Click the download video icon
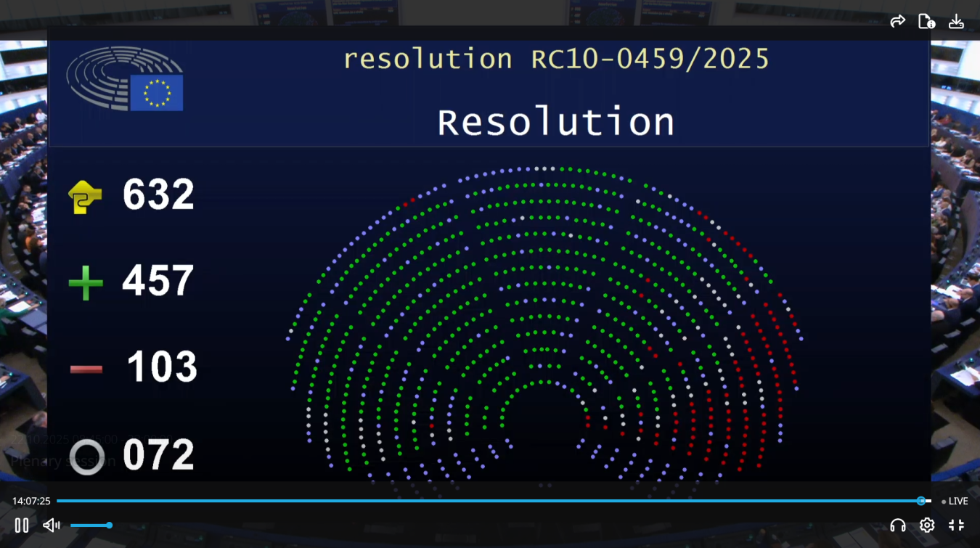Image resolution: width=980 pixels, height=548 pixels. pyautogui.click(x=956, y=21)
